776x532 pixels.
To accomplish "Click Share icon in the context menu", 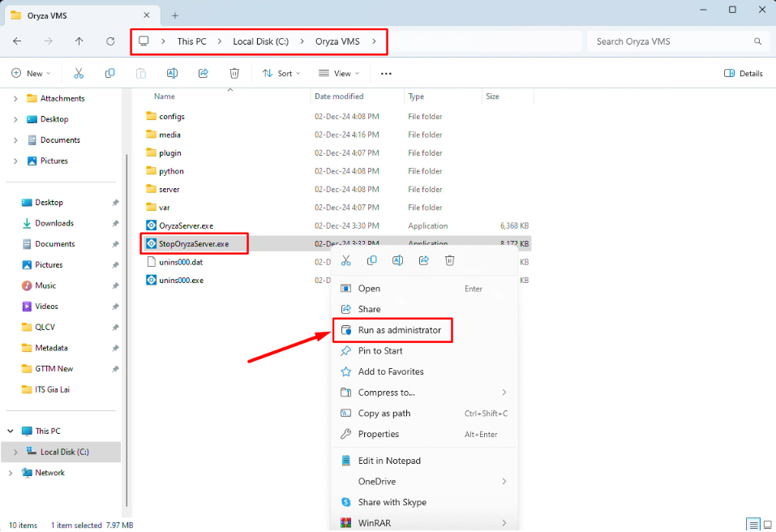I will (x=423, y=260).
